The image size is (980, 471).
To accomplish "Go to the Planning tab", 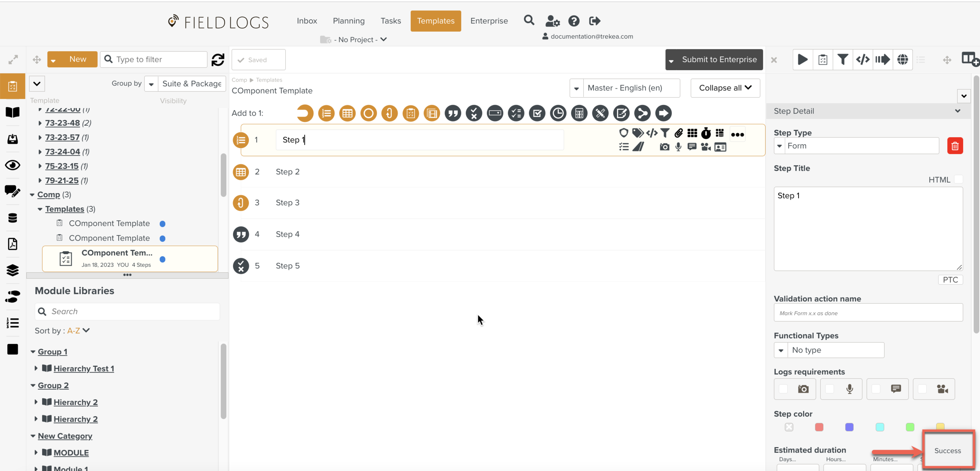I will (349, 21).
